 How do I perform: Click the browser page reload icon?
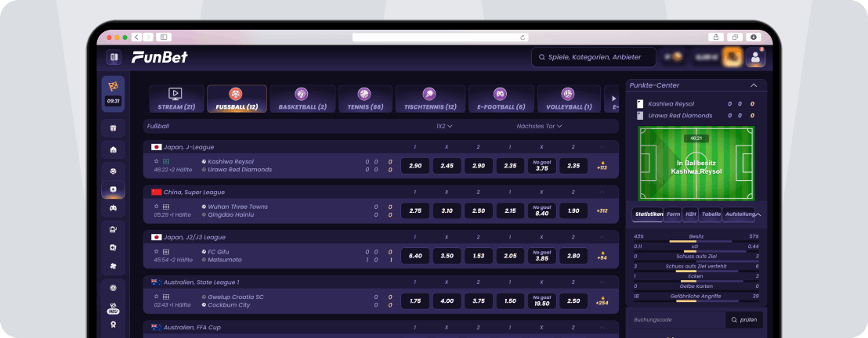[522, 38]
